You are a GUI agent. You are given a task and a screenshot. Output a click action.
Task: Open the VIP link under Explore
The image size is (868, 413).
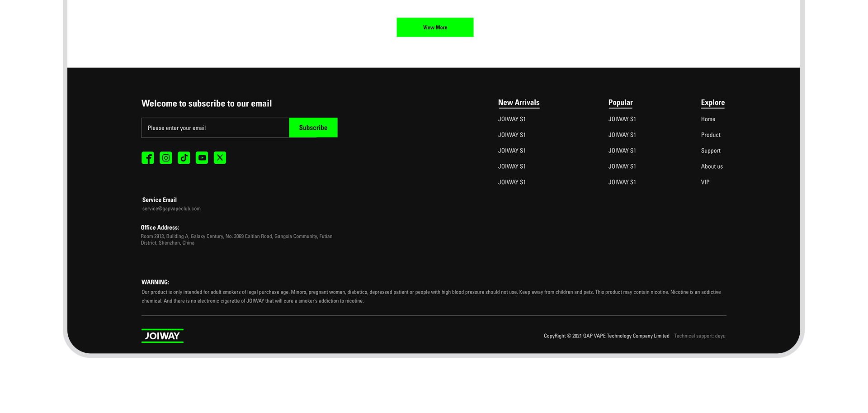pos(705,182)
